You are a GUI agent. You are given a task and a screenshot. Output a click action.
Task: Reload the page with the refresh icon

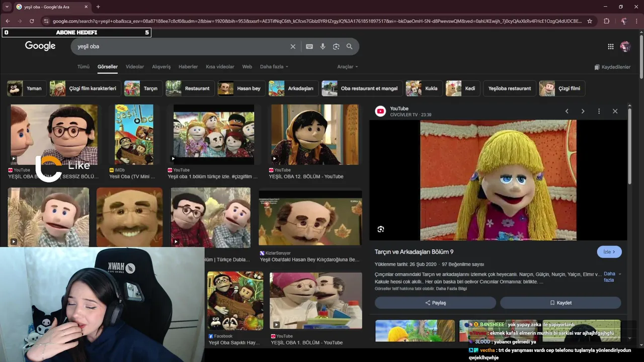click(x=32, y=21)
